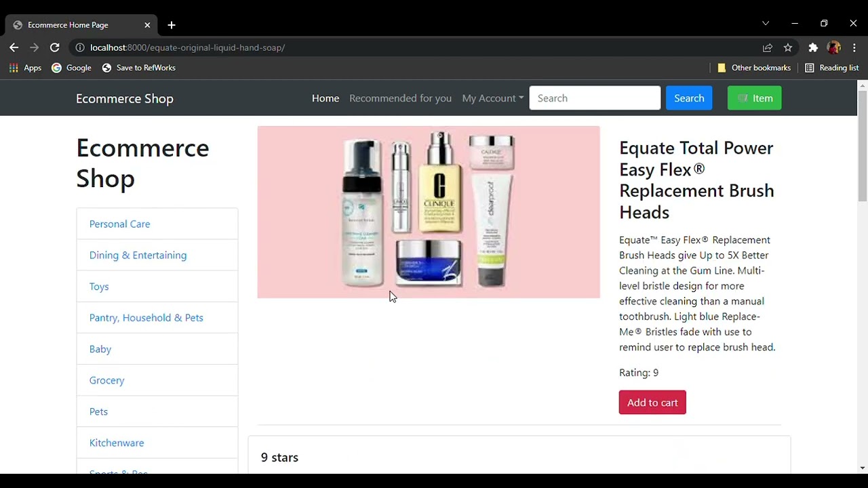Open the Other bookmarks folder

click(x=754, y=68)
